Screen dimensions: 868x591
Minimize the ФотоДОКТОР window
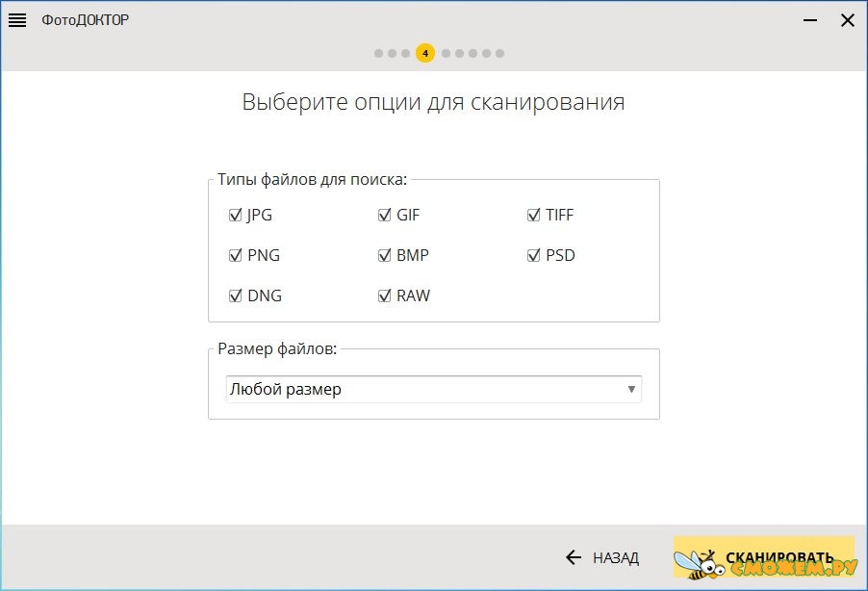click(810, 20)
